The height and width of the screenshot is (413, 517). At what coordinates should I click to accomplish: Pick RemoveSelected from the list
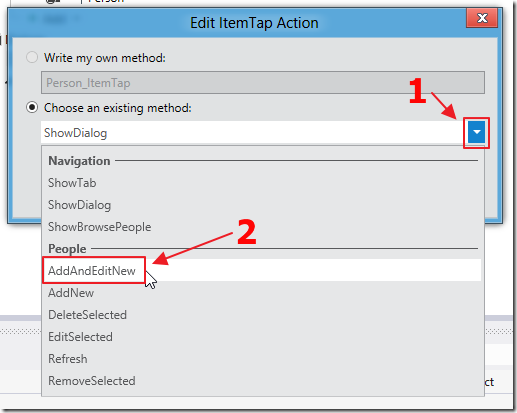tap(92, 381)
